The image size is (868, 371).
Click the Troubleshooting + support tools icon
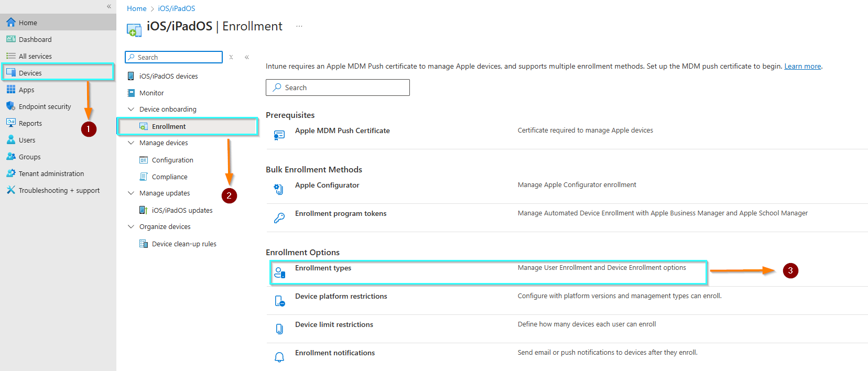pos(11,190)
